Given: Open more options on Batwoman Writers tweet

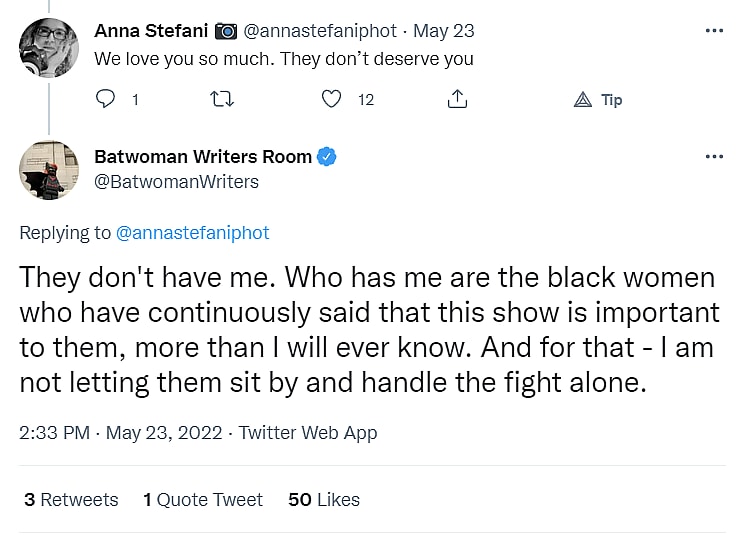Looking at the screenshot, I should click(x=713, y=157).
